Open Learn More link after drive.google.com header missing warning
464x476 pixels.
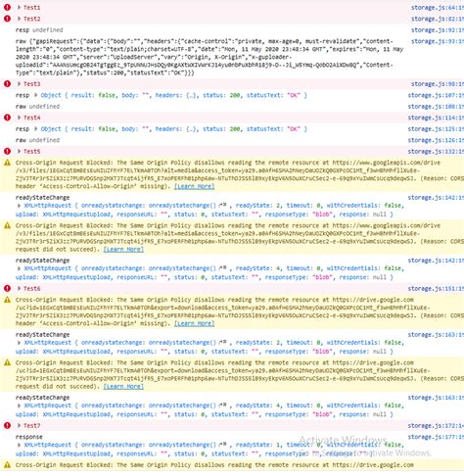tap(194, 323)
